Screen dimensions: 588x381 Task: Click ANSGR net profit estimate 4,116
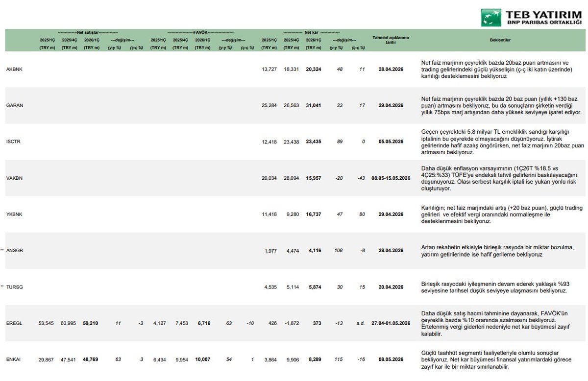point(315,251)
